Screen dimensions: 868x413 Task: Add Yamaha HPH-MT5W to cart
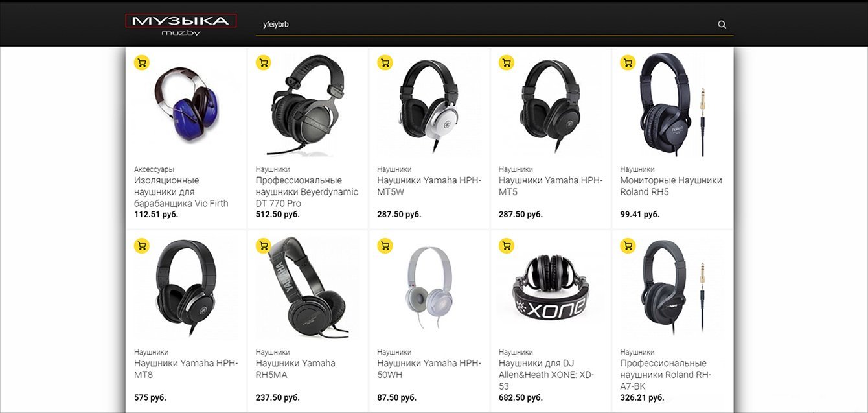pos(385,63)
